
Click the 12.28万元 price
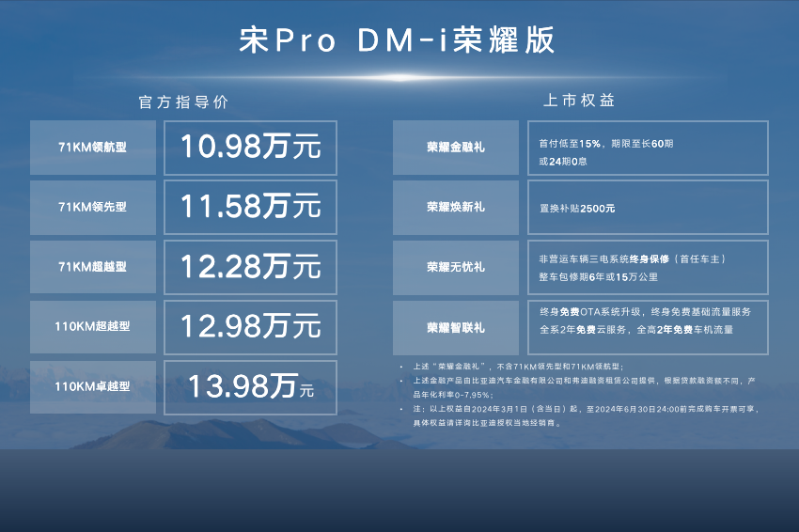[251, 267]
